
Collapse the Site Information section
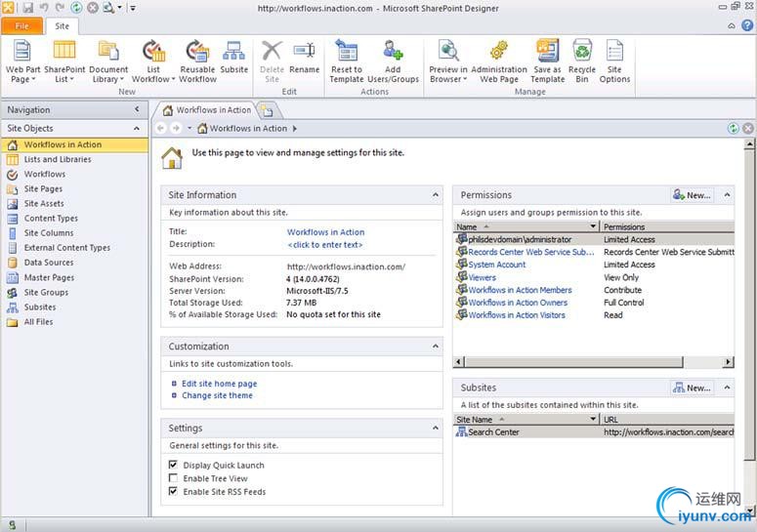436,195
